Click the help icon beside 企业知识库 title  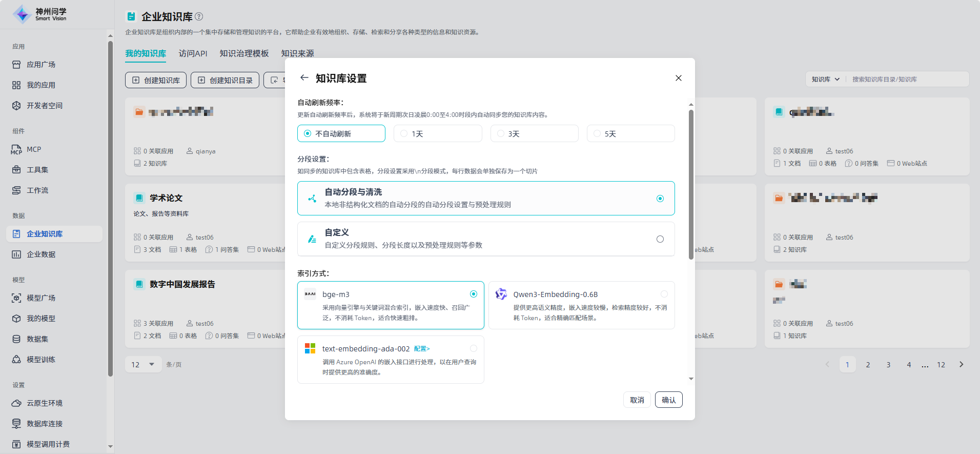click(x=199, y=16)
